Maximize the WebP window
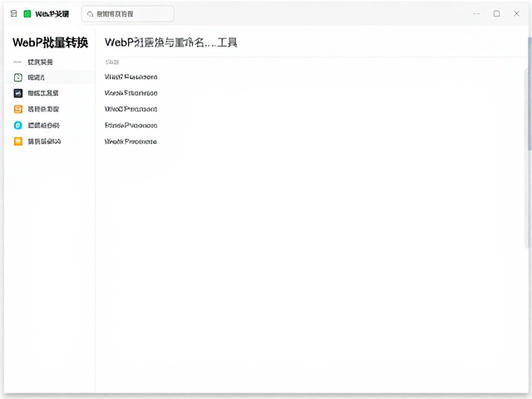 point(496,13)
